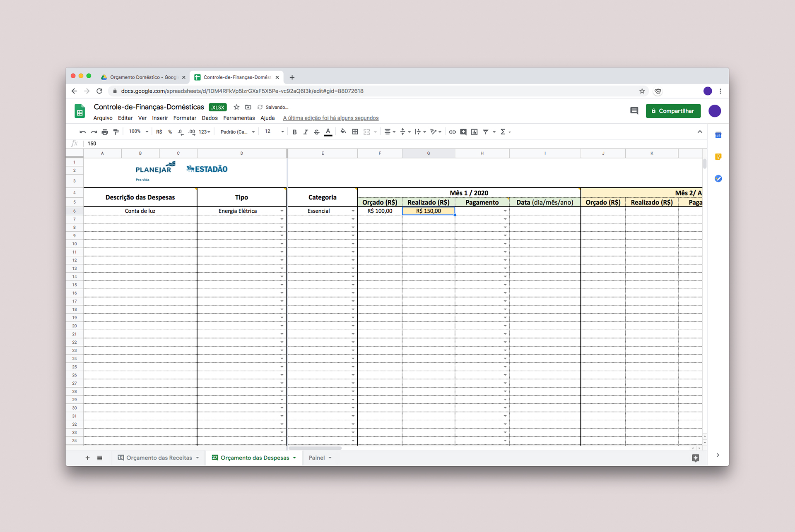795x532 pixels.
Task: Click the Compartilhar button
Action: [673, 111]
